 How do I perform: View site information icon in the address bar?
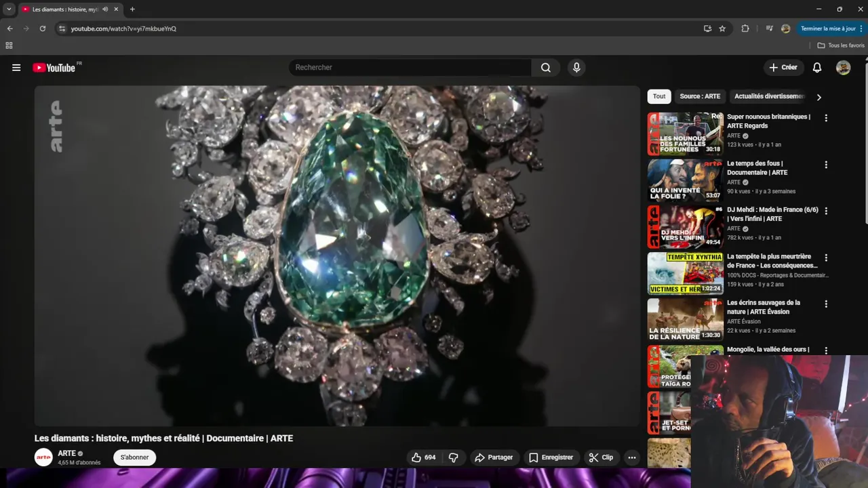pyautogui.click(x=62, y=28)
